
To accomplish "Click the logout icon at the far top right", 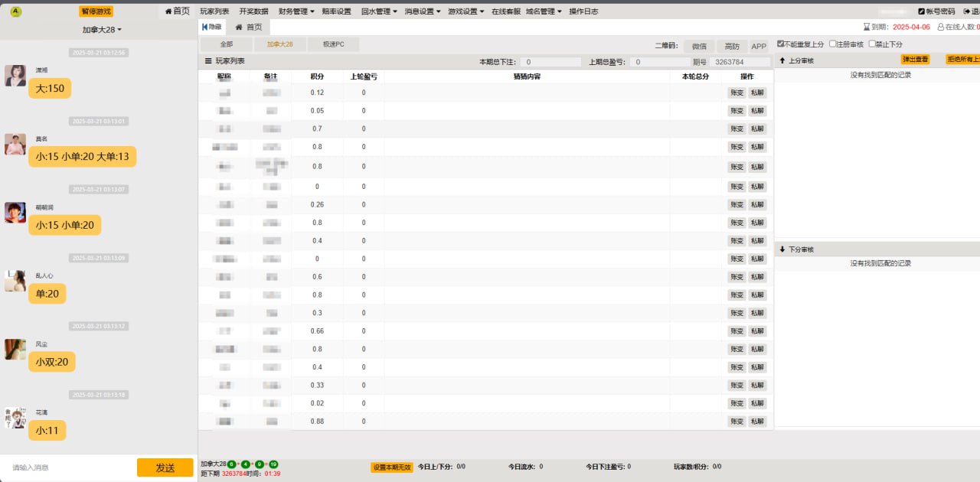I will point(966,11).
